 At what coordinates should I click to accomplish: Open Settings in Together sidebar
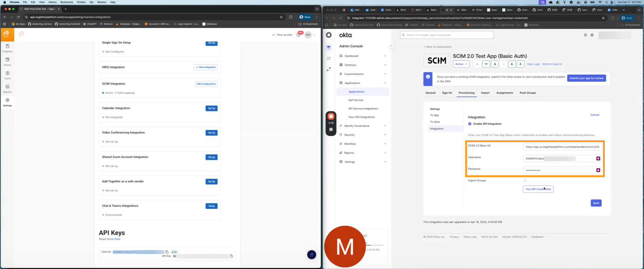7,102
